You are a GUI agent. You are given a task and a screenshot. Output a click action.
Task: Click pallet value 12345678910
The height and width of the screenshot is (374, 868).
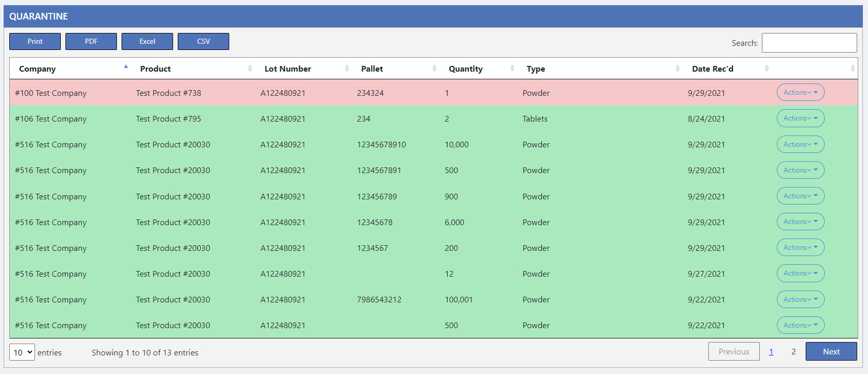(x=381, y=144)
